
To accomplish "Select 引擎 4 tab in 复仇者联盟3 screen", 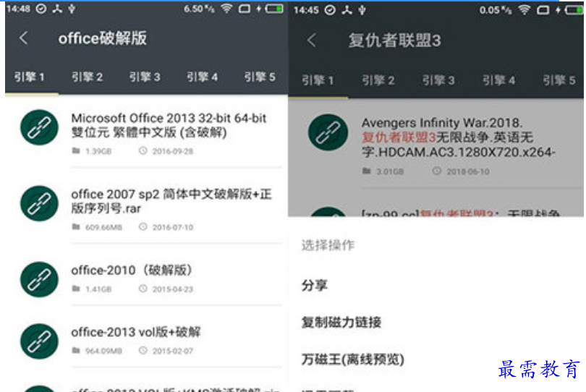I will coord(499,80).
